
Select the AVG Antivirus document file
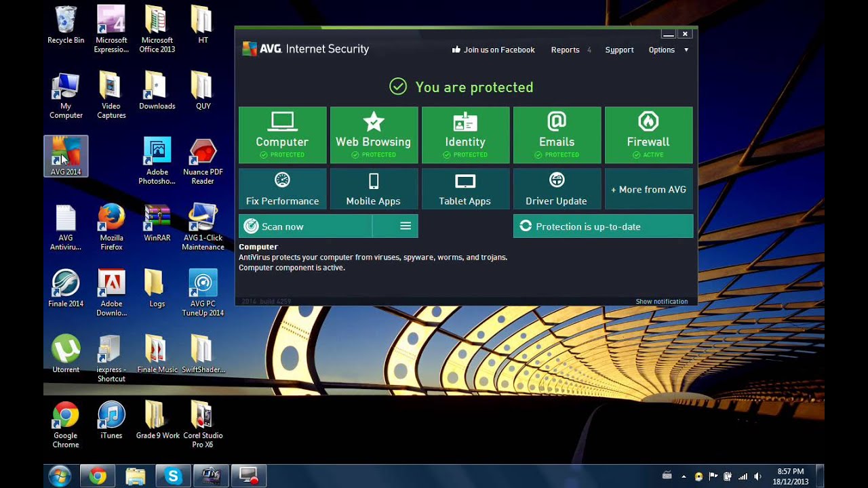point(66,228)
